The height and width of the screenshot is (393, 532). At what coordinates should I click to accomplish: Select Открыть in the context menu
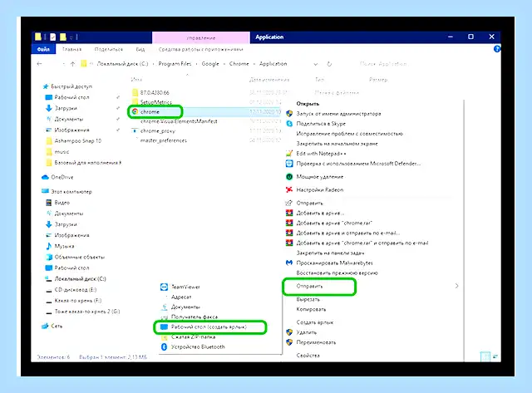click(308, 104)
